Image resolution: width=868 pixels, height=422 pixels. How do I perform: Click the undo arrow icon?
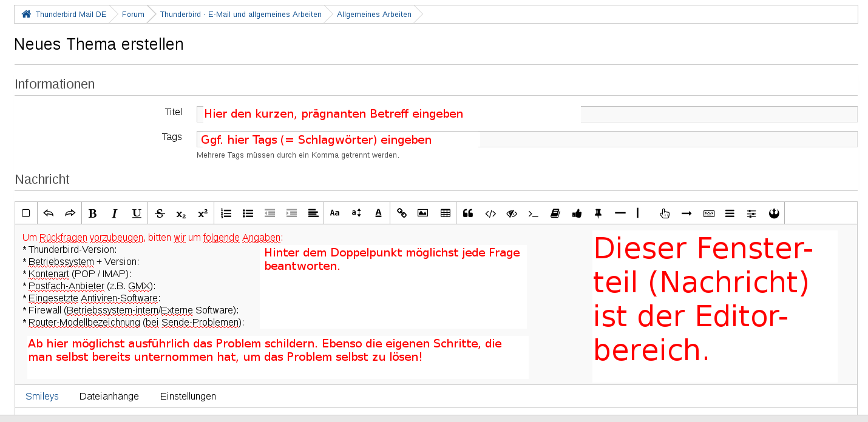point(49,213)
